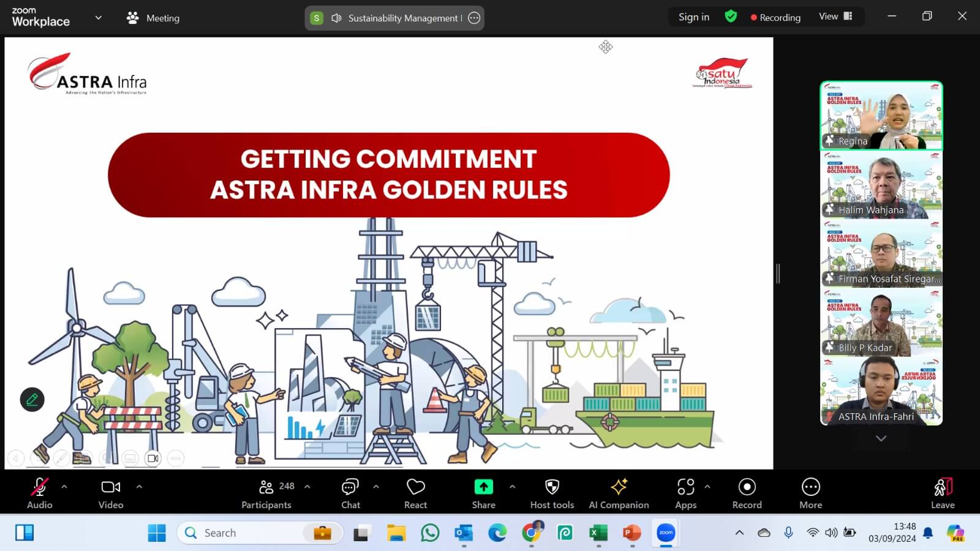Image resolution: width=980 pixels, height=551 pixels.
Task: Click the Zoom taskbar icon
Action: click(666, 533)
